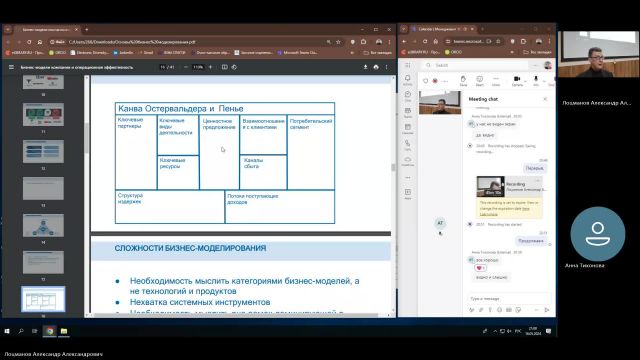Open the Microsoft Teams bookmark in the PDF browser window

(297, 53)
